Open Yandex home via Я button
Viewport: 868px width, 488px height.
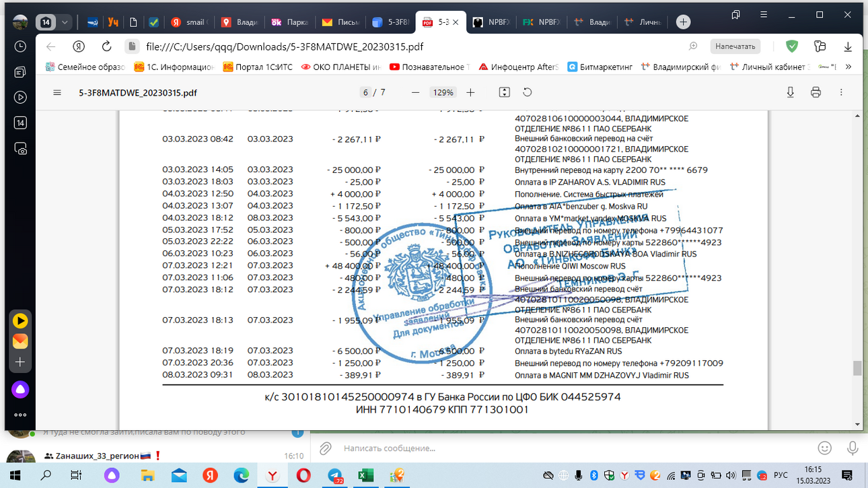(x=79, y=46)
